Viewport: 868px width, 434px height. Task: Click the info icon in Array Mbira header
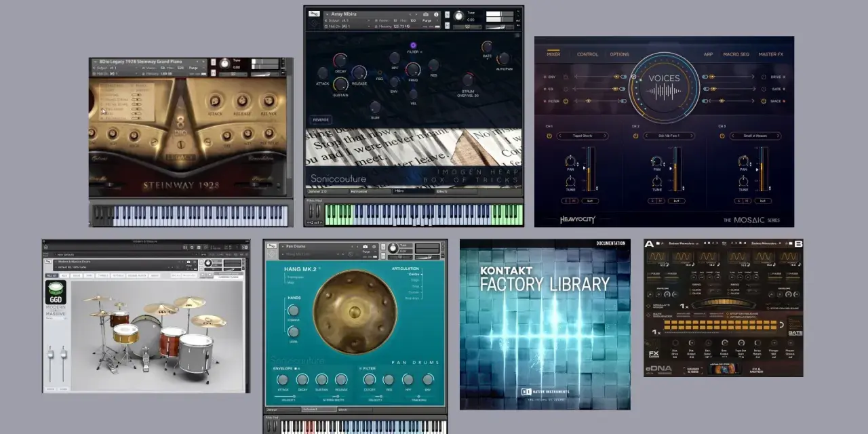click(436, 14)
